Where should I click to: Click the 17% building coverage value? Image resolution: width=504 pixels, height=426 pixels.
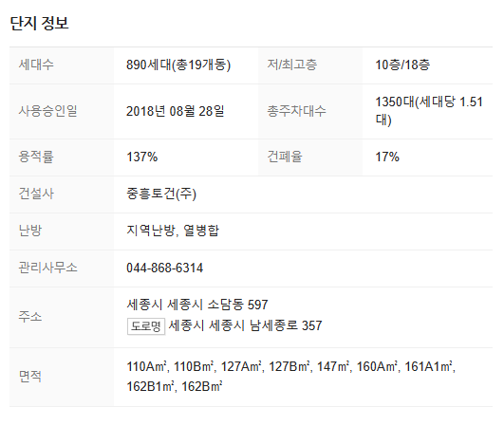[x=387, y=157]
